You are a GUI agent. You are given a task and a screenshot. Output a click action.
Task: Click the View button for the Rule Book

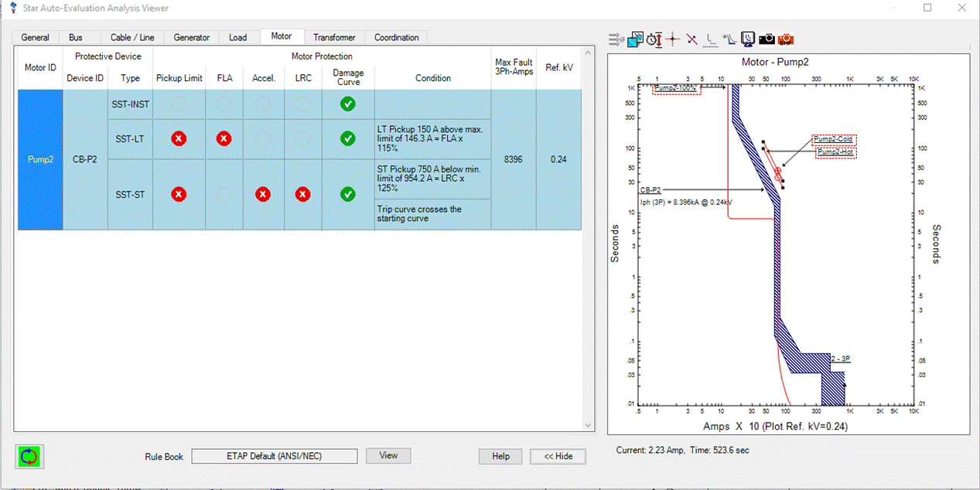point(388,455)
